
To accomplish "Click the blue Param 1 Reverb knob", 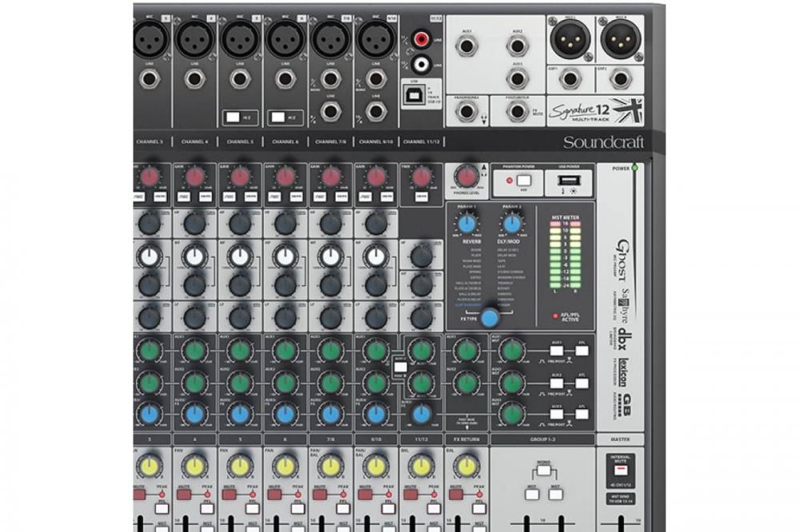I will [467, 224].
